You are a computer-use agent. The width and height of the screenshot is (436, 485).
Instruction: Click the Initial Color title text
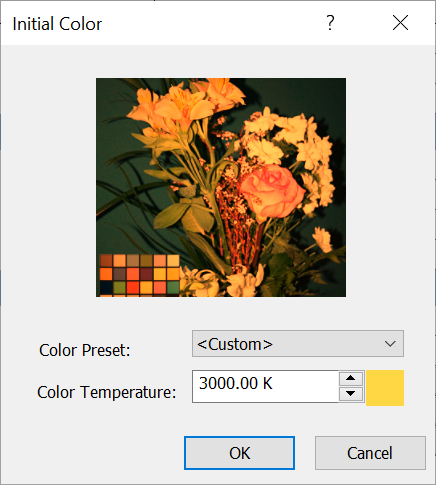[x=57, y=24]
